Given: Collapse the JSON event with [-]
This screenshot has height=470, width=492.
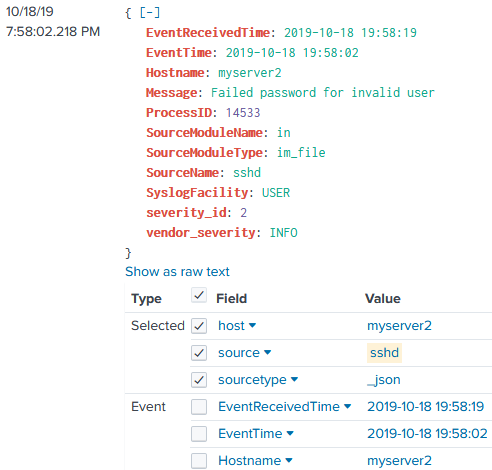Looking at the screenshot, I should [150, 13].
